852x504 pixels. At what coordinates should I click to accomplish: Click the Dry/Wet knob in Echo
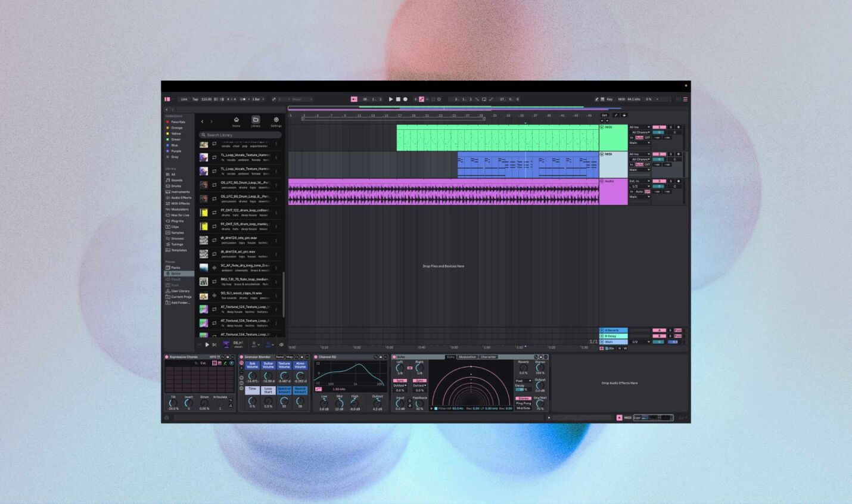coord(540,403)
